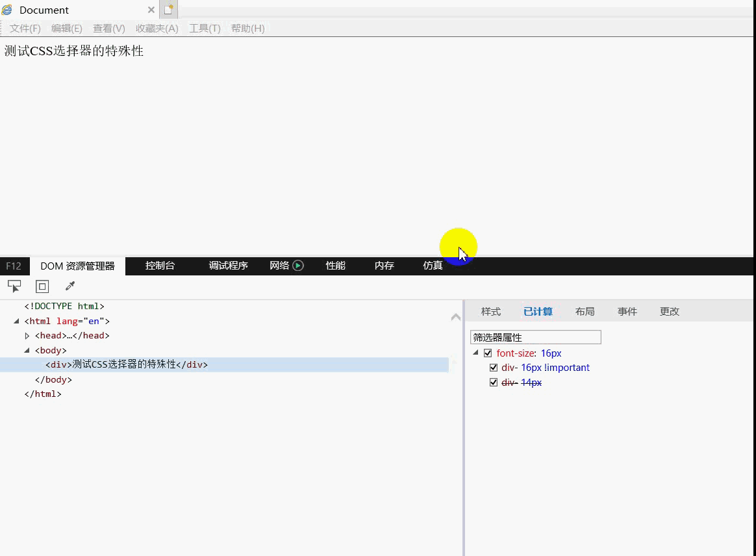Switch to the 布局 layout pane tab
756x556 pixels.
coord(585,312)
